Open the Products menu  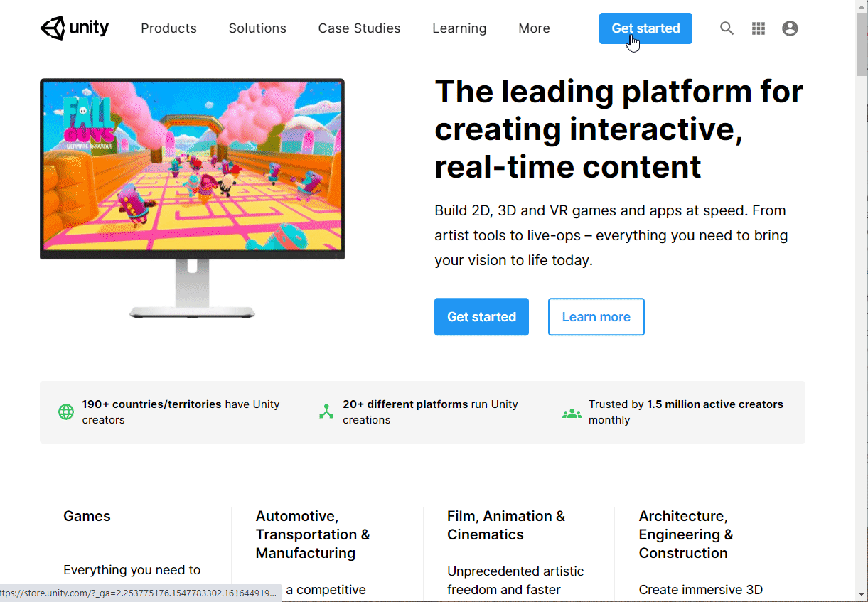click(168, 28)
